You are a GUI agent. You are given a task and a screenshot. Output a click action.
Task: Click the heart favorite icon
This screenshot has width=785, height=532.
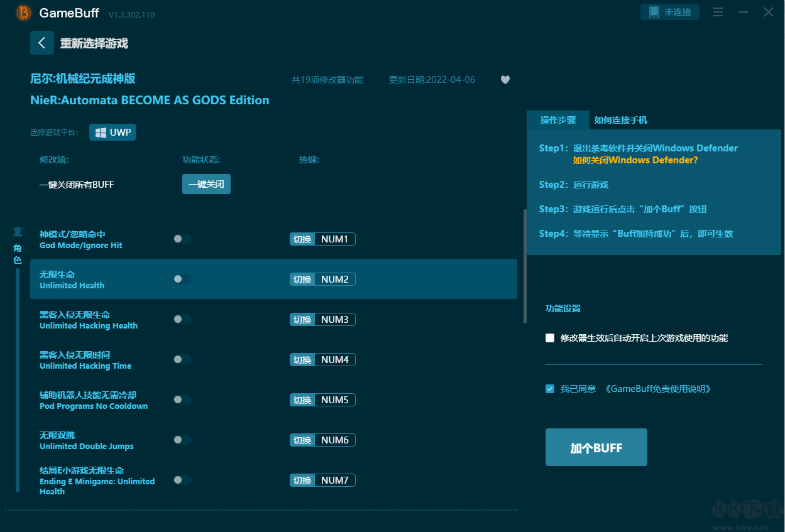505,80
